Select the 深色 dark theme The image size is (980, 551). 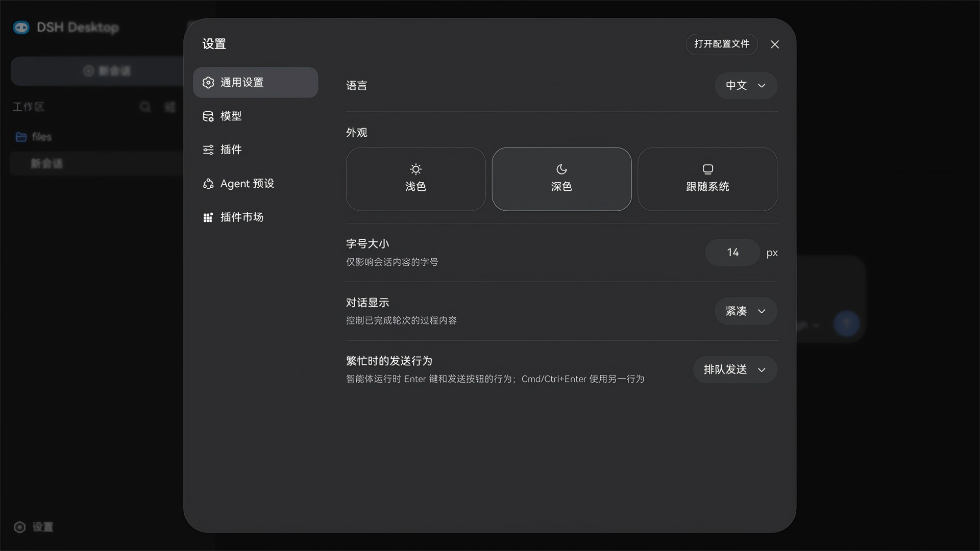click(x=561, y=179)
